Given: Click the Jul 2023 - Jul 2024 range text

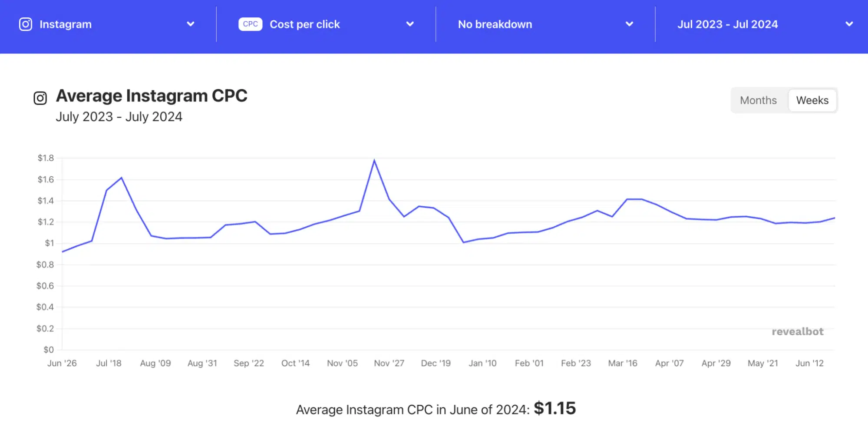Looking at the screenshot, I should 728,24.
